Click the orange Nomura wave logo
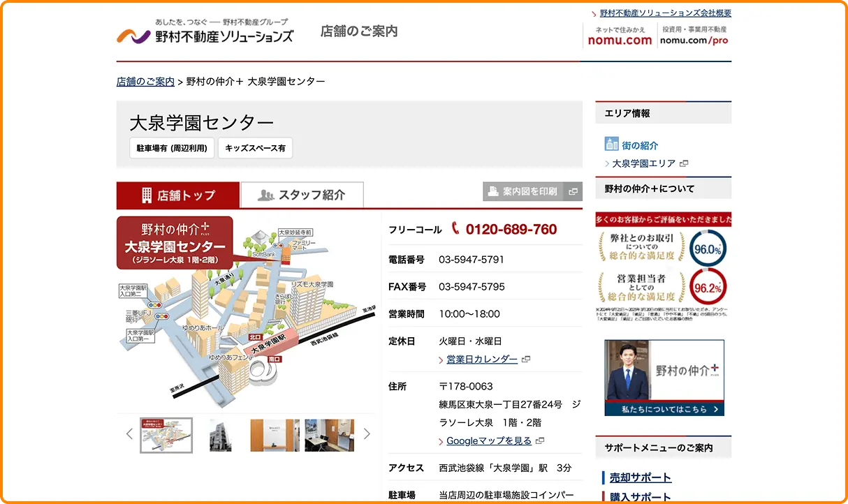 [x=126, y=35]
